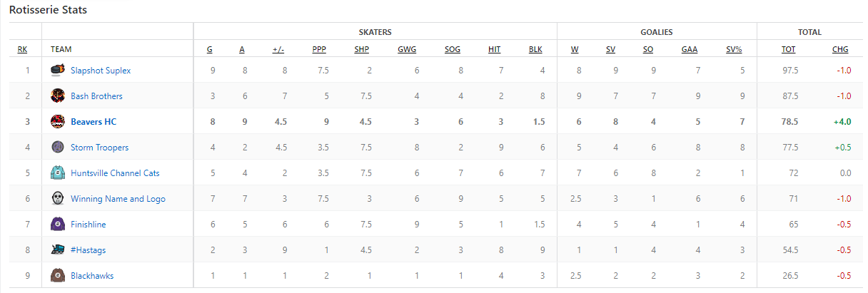This screenshot has width=868, height=293.
Task: Click the Bash Brothers team logo icon
Action: (58, 96)
